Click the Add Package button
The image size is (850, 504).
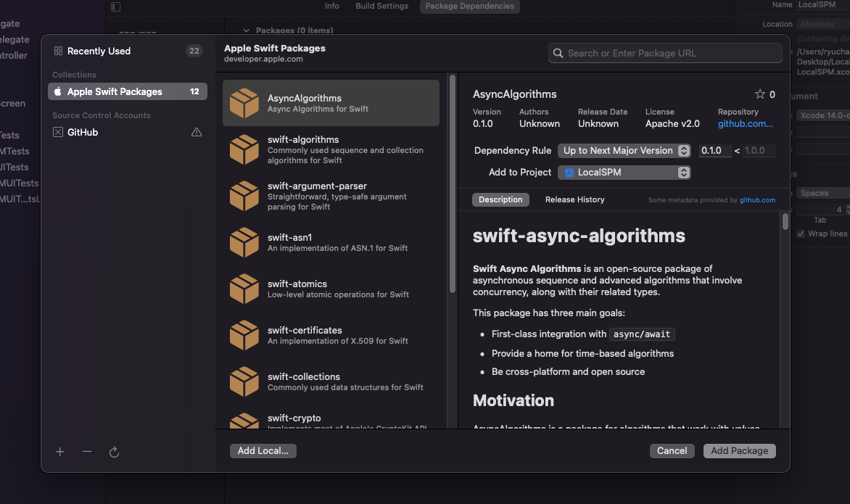(x=740, y=451)
